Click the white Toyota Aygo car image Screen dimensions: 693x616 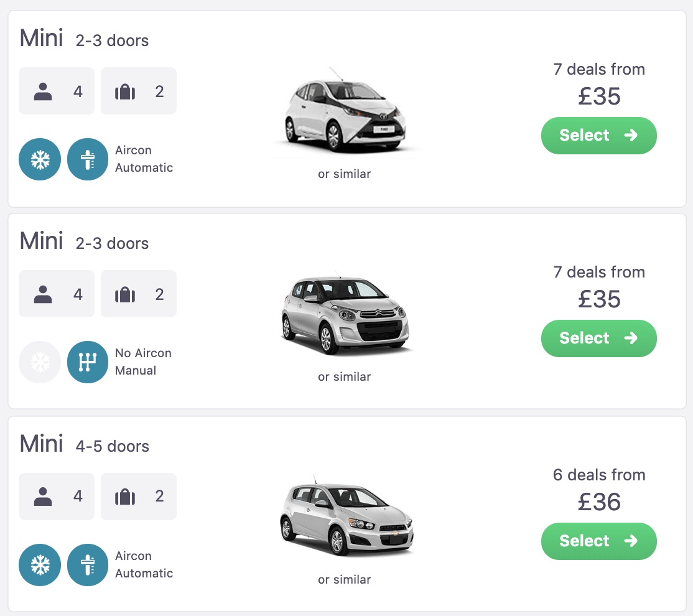point(345,113)
